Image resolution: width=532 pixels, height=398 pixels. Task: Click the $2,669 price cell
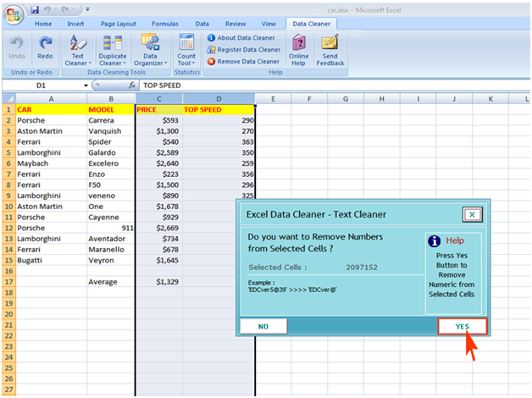click(159, 228)
